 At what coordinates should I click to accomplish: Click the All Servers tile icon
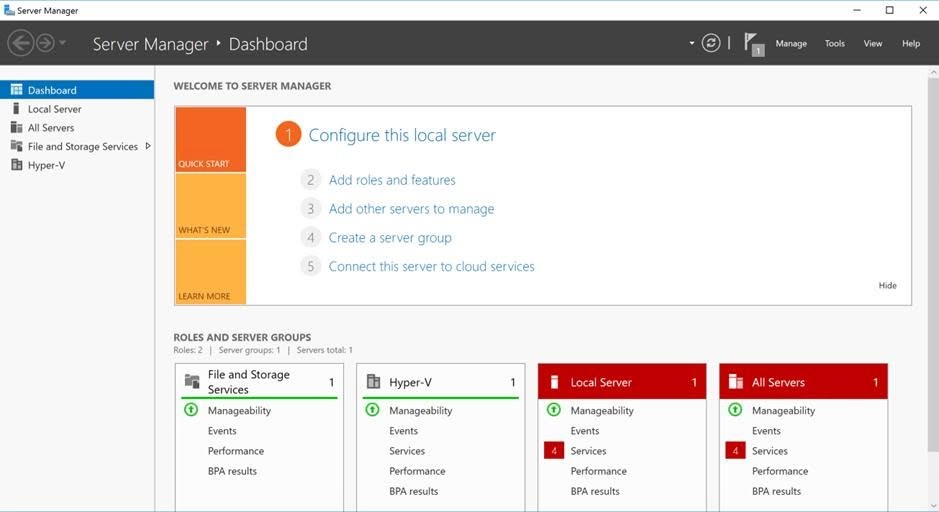(x=736, y=381)
